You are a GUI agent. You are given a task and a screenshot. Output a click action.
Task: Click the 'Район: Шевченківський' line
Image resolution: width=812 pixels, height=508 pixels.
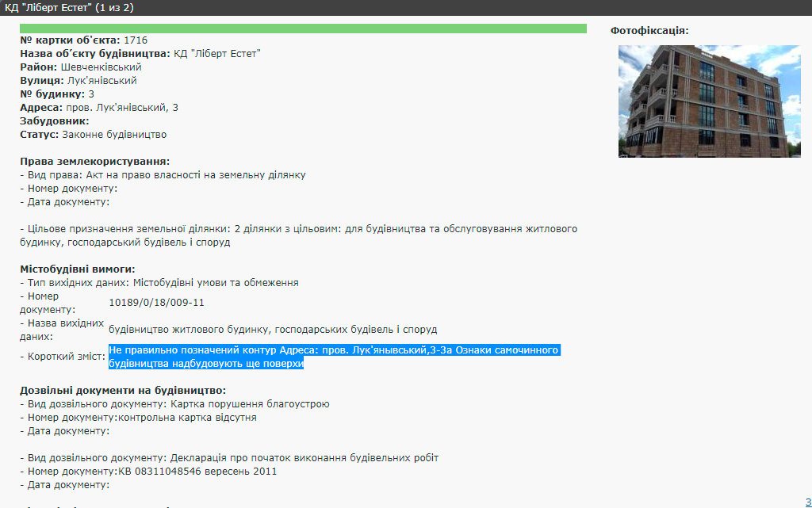click(80, 67)
